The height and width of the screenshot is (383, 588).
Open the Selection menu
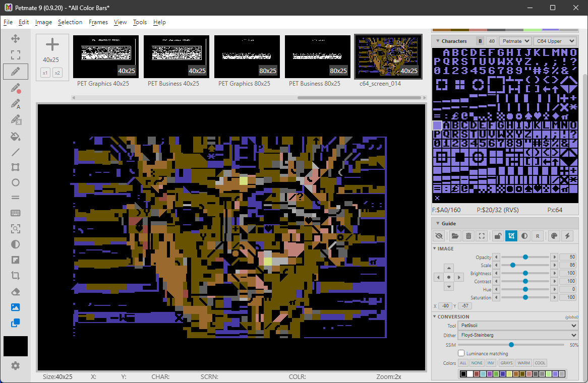tap(70, 22)
